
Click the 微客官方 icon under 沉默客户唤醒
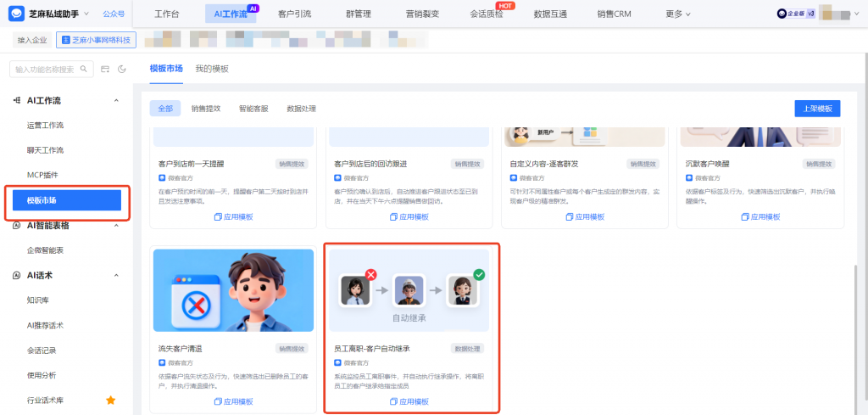pyautogui.click(x=689, y=178)
